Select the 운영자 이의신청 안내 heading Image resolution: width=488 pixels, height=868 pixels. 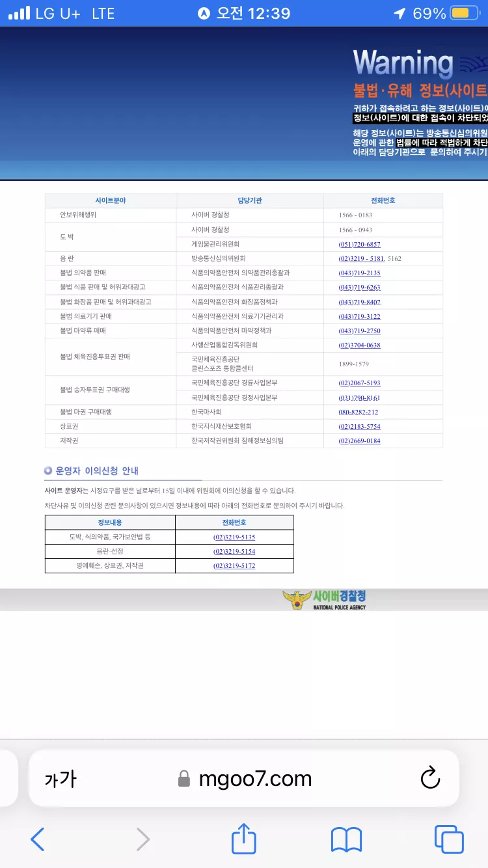(x=97, y=470)
